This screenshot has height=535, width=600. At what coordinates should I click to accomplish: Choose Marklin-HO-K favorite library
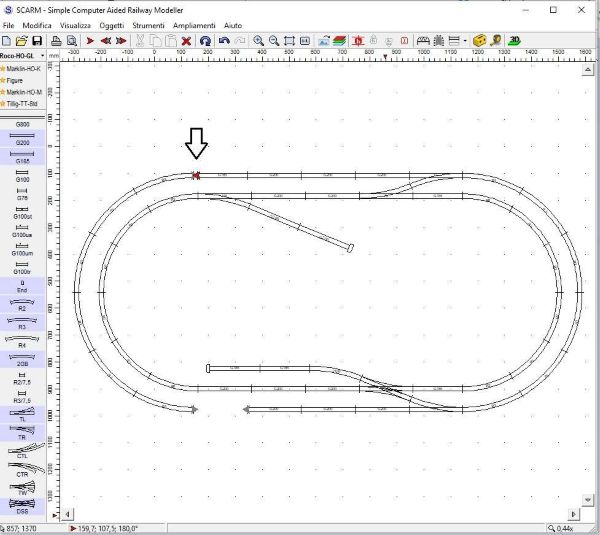click(x=24, y=68)
